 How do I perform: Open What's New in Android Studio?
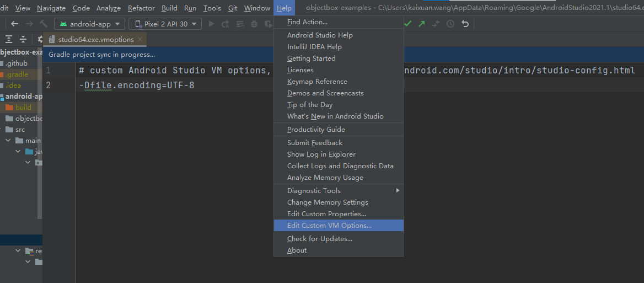pyautogui.click(x=339, y=116)
